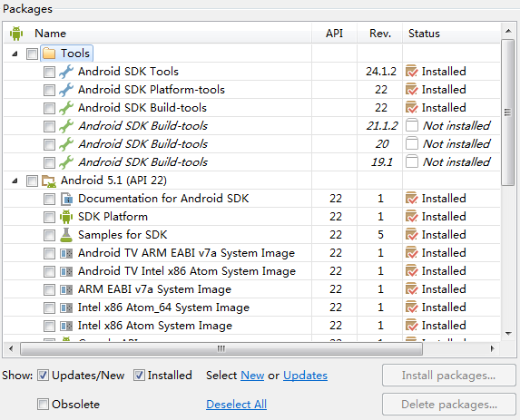Click the scroll up arrow
520x420 pixels.
[507, 31]
